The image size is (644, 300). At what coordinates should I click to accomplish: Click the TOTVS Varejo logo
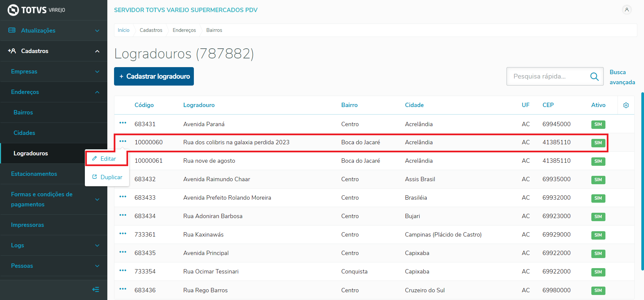coord(36,10)
